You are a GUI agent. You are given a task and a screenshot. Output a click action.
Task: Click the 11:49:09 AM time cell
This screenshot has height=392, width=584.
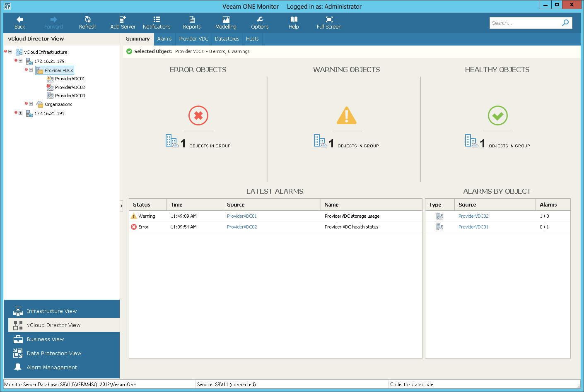click(x=183, y=216)
